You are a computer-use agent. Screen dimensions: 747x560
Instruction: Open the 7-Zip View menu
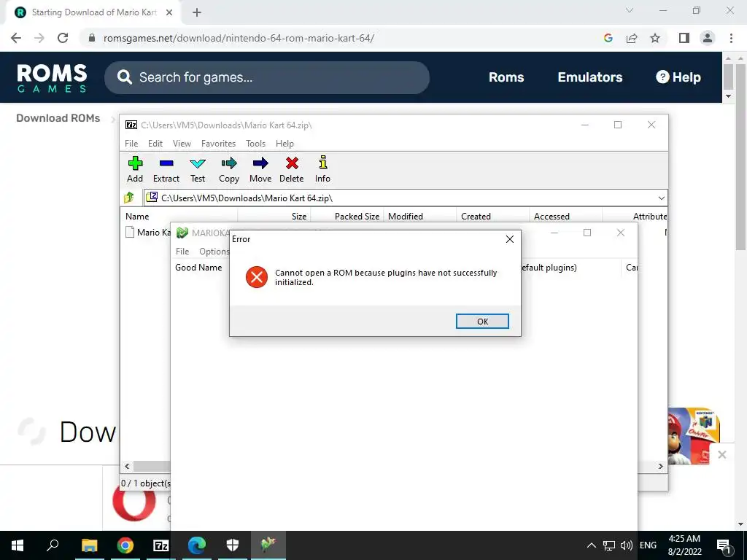click(182, 144)
